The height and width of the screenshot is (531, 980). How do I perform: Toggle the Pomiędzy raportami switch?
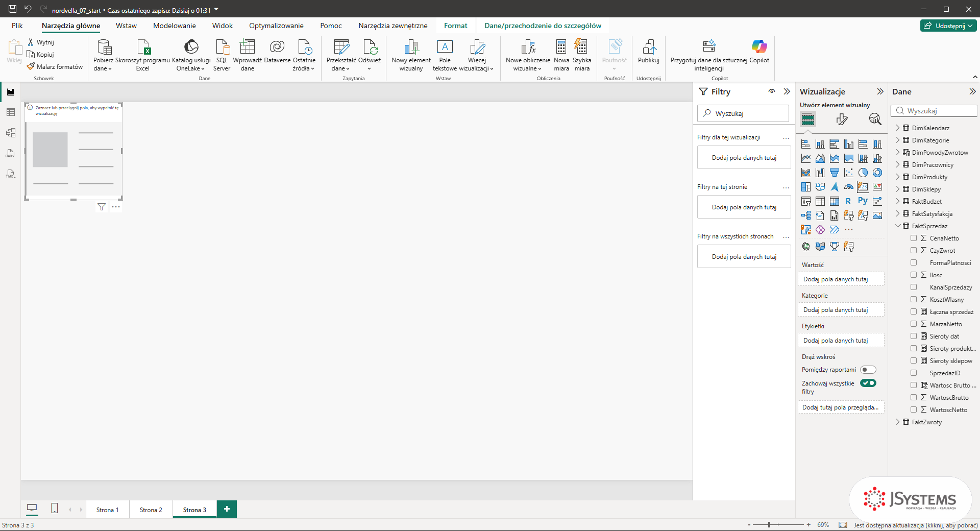click(868, 370)
